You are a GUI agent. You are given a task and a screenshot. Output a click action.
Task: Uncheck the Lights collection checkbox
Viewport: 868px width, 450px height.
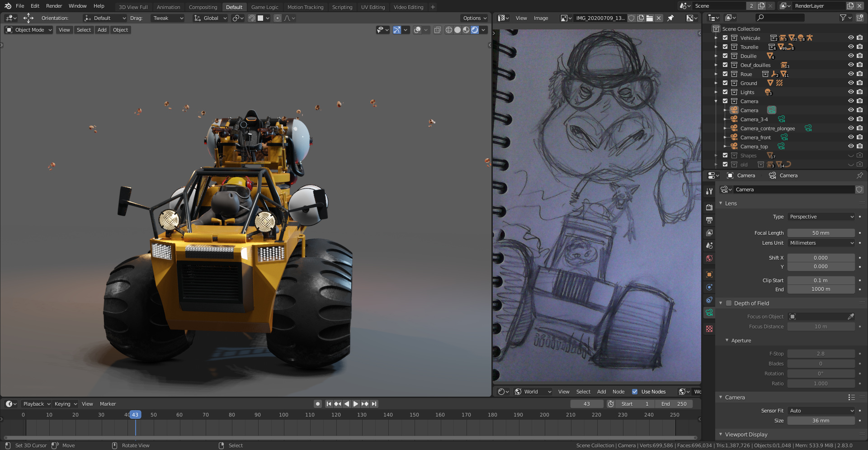(x=725, y=92)
